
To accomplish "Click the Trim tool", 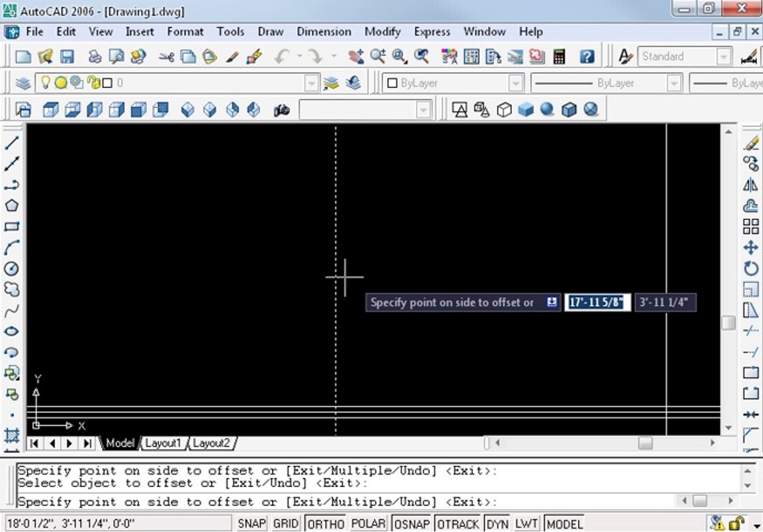I will tap(751, 331).
